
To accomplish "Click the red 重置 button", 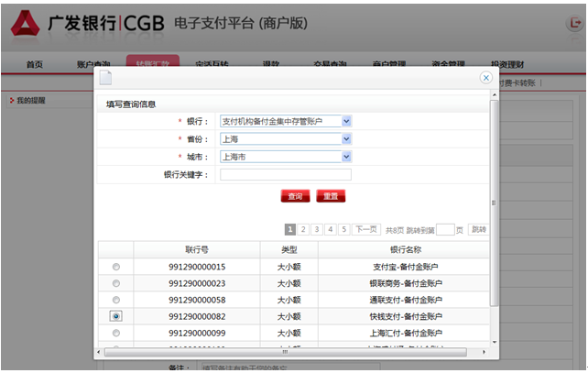I will [331, 196].
